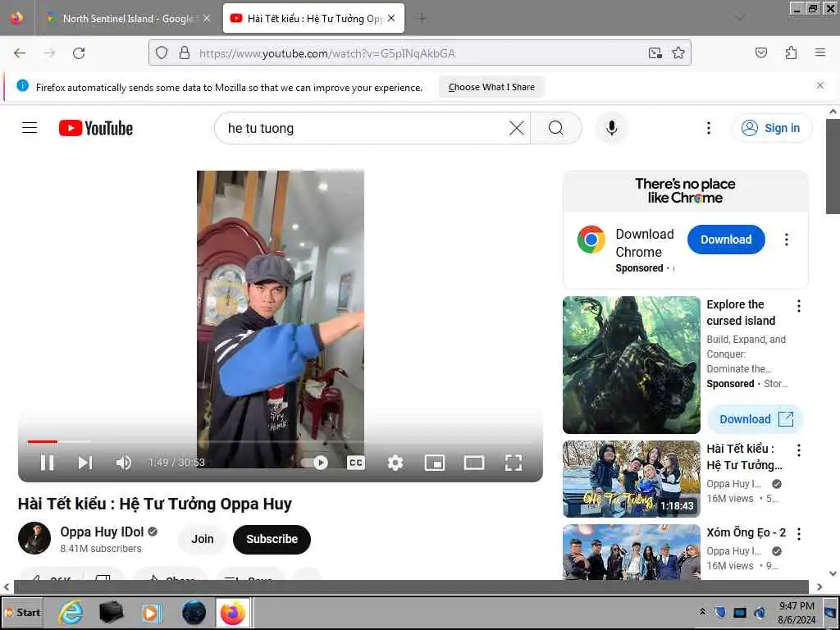Reload the current page
The height and width of the screenshot is (630, 840).
click(79, 53)
